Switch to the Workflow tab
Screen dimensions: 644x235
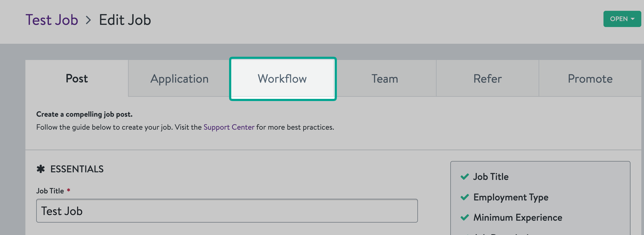point(282,79)
